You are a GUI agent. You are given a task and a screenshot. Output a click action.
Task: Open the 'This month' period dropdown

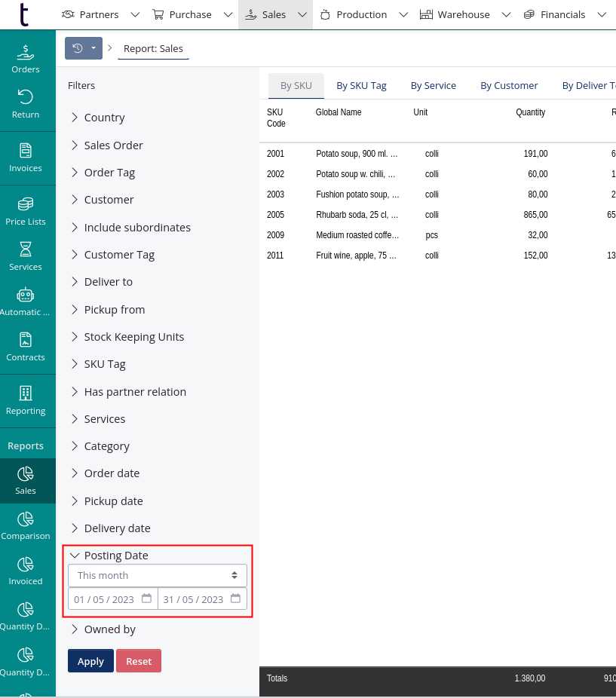tap(158, 575)
